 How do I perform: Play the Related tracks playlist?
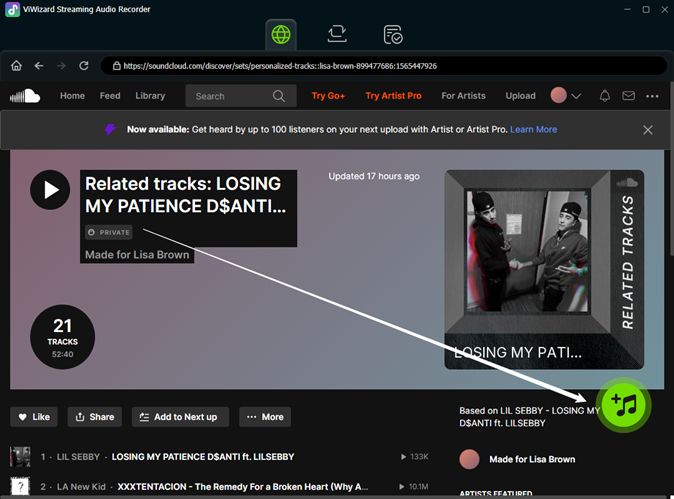click(50, 190)
